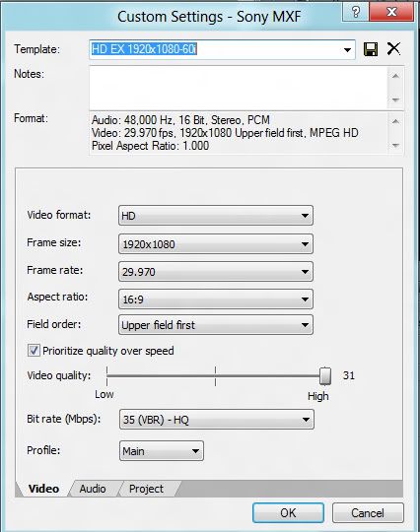This screenshot has width=420, height=532.
Task: Switch to the Project tab
Action: coord(146,489)
